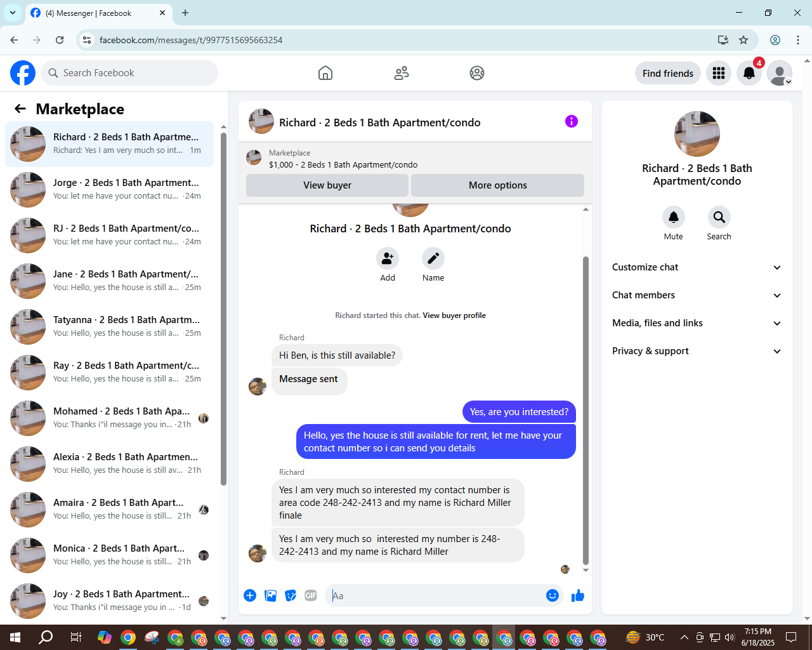Expand Customize chat section
This screenshot has width=812, height=650.
pyautogui.click(x=697, y=267)
